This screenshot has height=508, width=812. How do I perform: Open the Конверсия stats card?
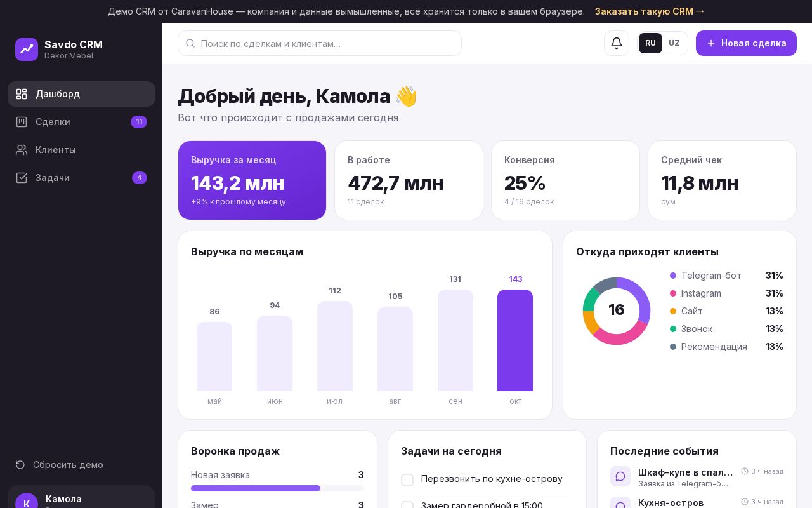[x=565, y=180]
